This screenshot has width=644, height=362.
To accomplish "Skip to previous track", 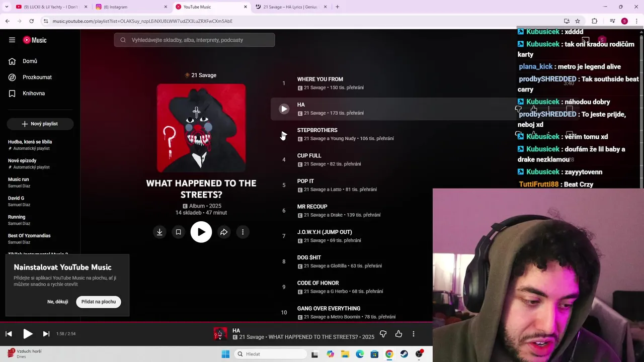I will click(9, 334).
